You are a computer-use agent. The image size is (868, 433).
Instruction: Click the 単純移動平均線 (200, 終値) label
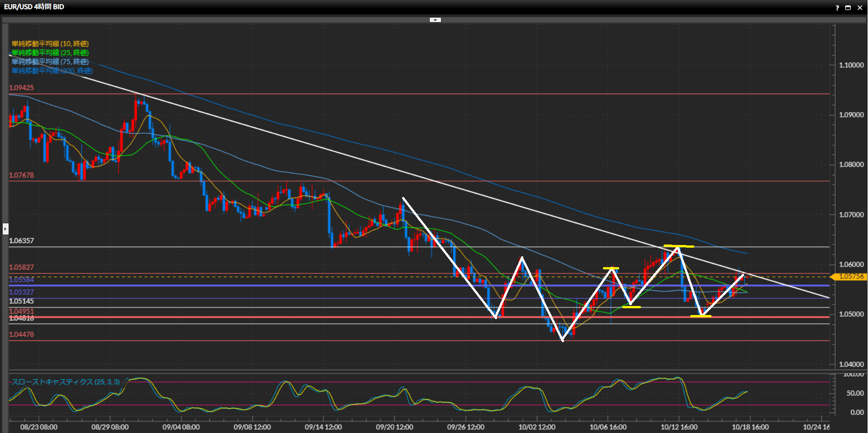point(52,71)
